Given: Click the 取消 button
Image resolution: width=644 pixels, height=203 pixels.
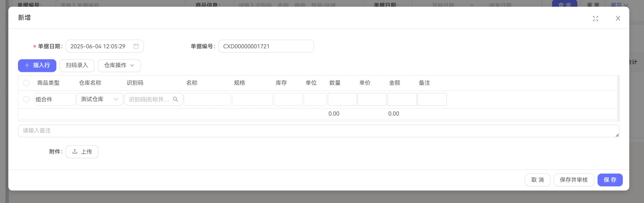Looking at the screenshot, I should 537,180.
